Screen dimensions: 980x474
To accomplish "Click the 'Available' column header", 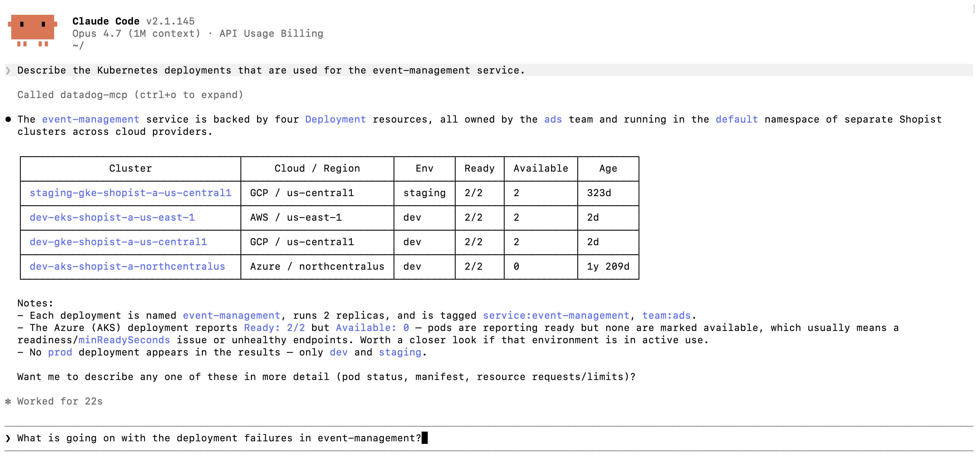I will 541,168.
